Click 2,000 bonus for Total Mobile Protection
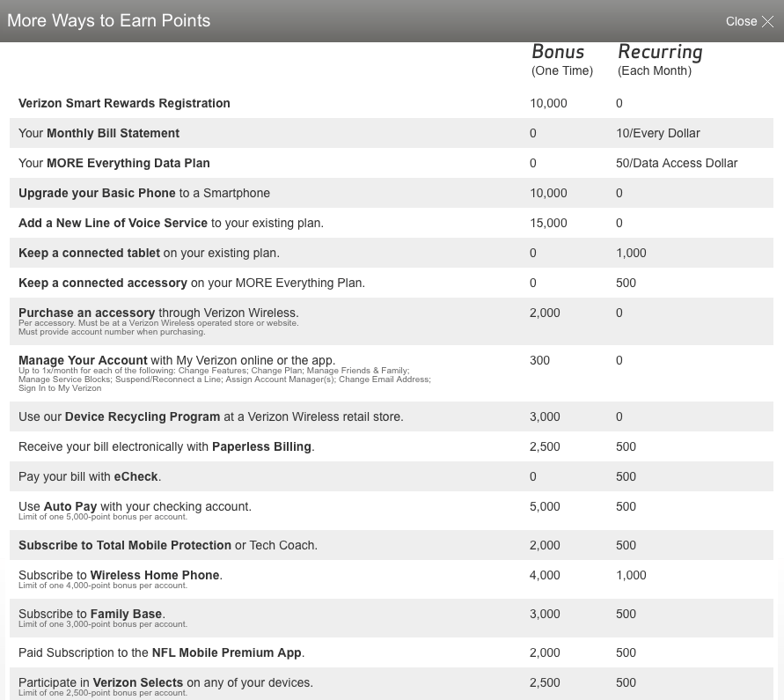Image resolution: width=784 pixels, height=700 pixels. pos(545,545)
